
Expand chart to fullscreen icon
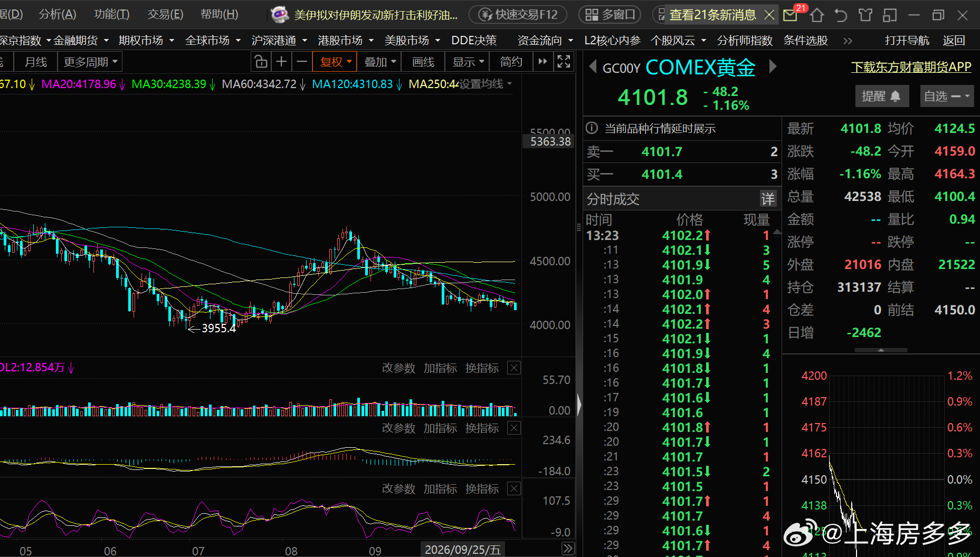tap(564, 62)
